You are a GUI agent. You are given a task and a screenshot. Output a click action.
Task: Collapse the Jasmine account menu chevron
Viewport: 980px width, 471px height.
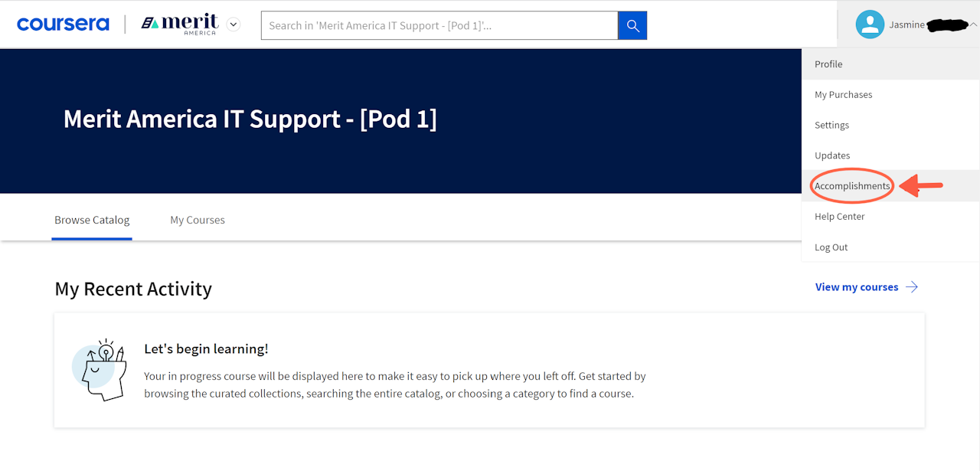973,25
